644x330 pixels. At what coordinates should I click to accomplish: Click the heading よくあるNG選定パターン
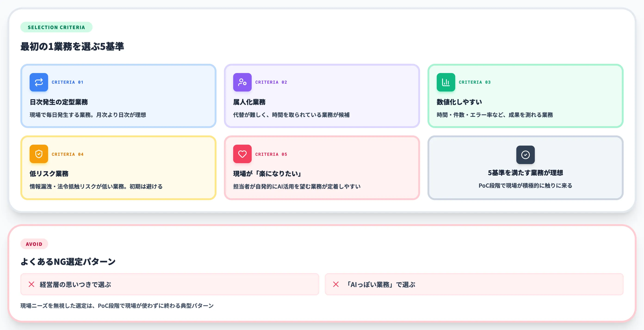point(68,262)
